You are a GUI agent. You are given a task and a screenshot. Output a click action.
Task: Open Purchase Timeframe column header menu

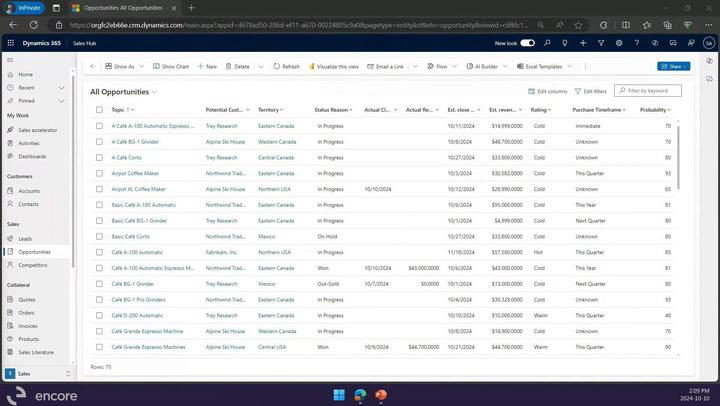[599, 110]
